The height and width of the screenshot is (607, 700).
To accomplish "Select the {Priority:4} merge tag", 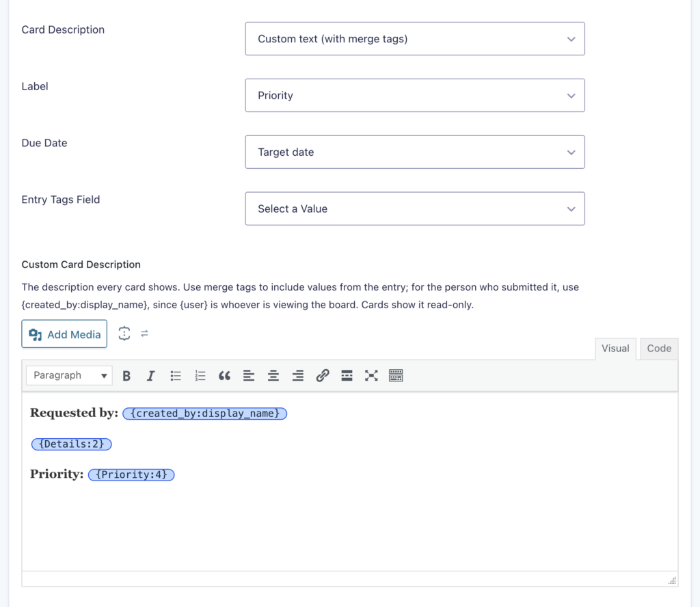I will [x=131, y=474].
